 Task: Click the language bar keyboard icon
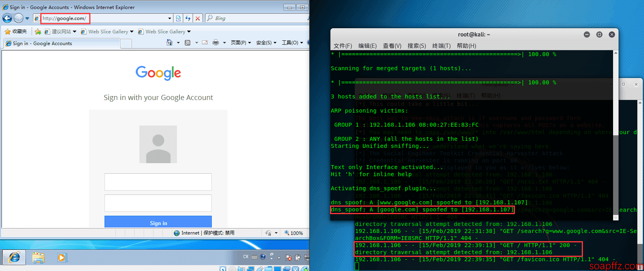tap(254, 257)
